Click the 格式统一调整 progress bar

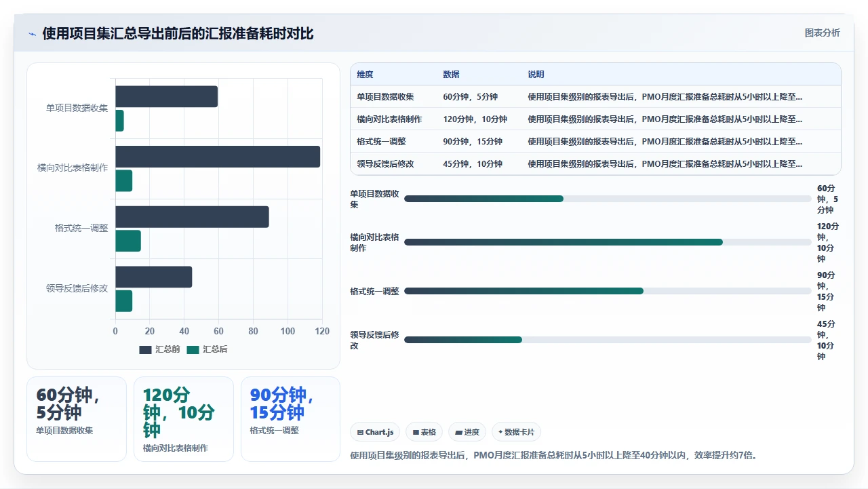click(x=608, y=291)
